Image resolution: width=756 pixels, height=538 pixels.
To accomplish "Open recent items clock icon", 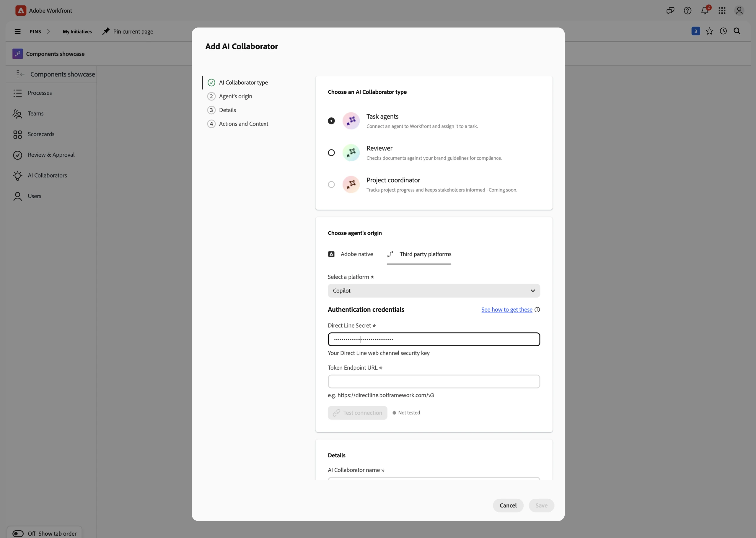I will (723, 31).
